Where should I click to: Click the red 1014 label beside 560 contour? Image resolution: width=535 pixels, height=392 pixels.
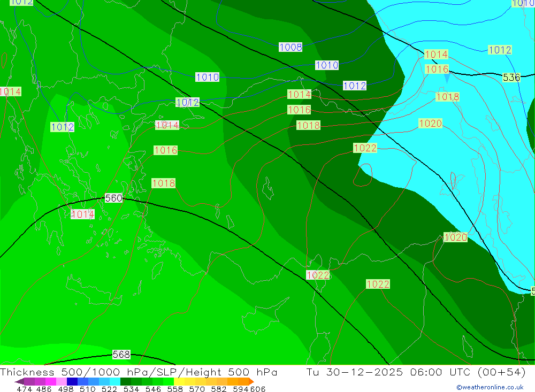(82, 214)
